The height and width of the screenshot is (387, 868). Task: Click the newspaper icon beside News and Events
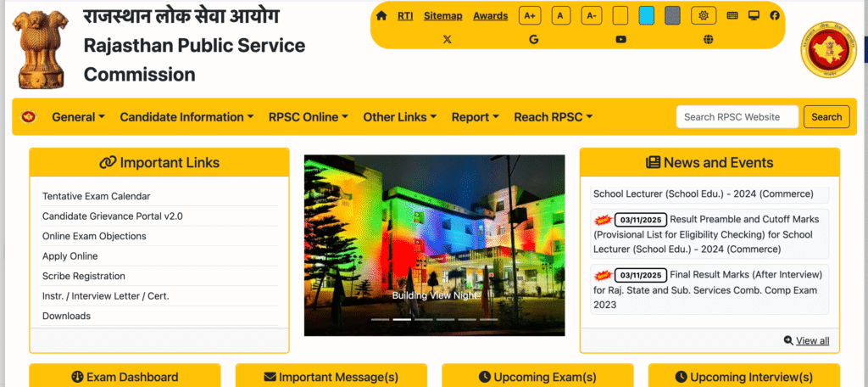[x=654, y=162]
